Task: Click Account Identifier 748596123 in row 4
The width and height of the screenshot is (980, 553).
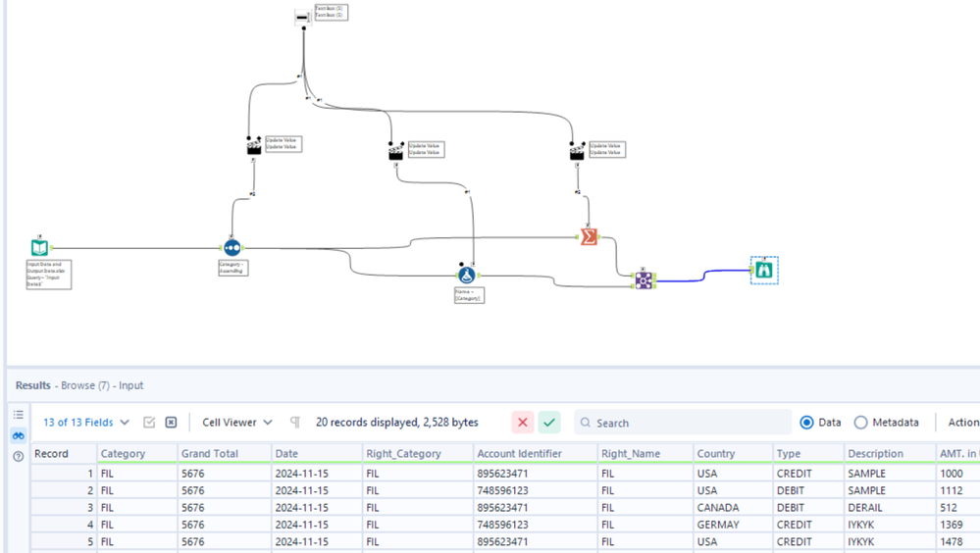Action: (536, 525)
